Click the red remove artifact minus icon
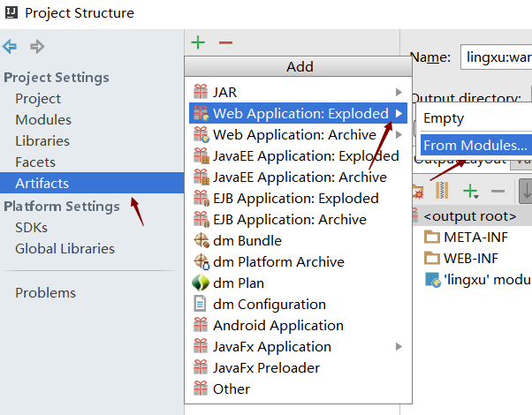Image resolution: width=532 pixels, height=415 pixels. [x=225, y=42]
